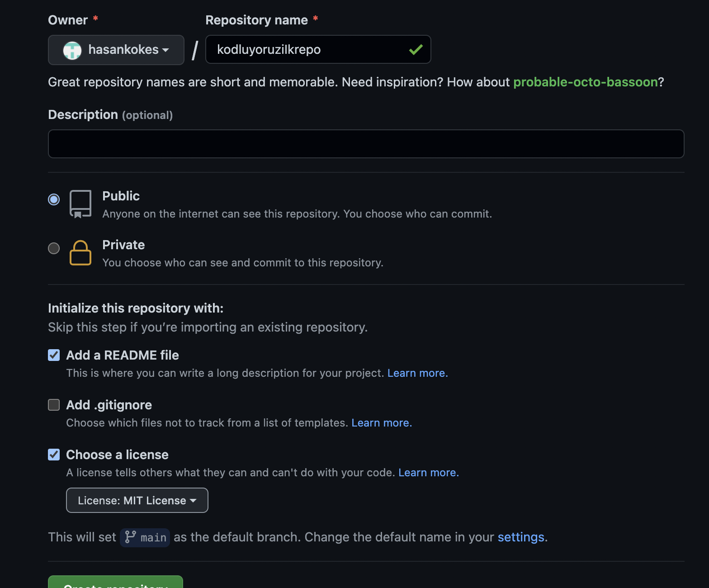Open the settings link for default branch
The height and width of the screenshot is (588, 709).
click(x=521, y=537)
